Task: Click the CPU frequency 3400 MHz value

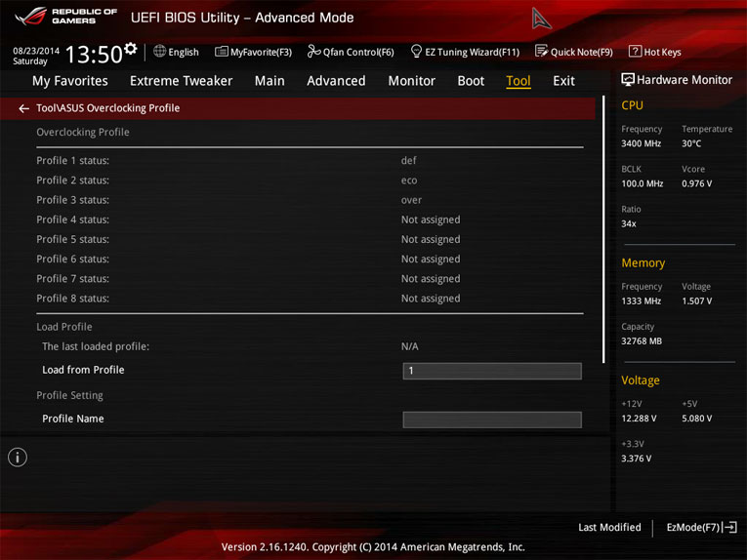Action: coord(641,143)
